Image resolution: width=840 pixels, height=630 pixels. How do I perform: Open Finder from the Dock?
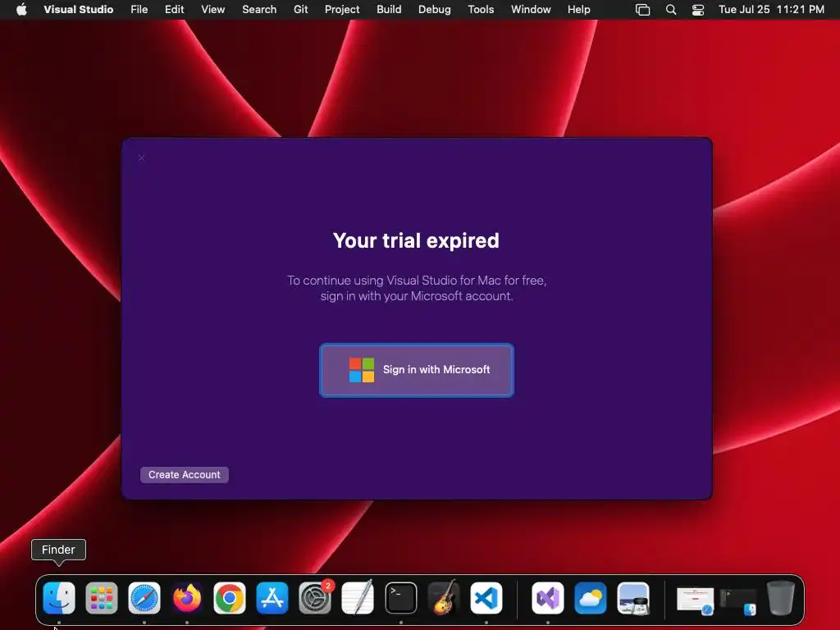[59, 598]
